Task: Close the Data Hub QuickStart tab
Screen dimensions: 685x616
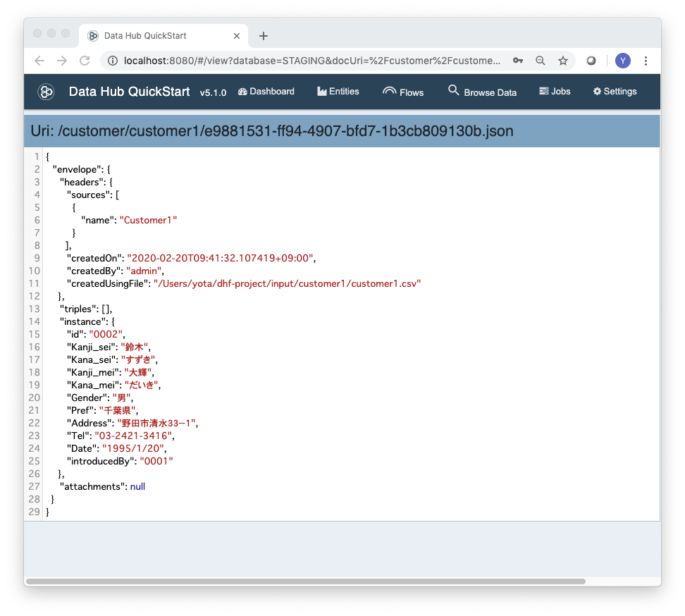Action: coord(237,36)
